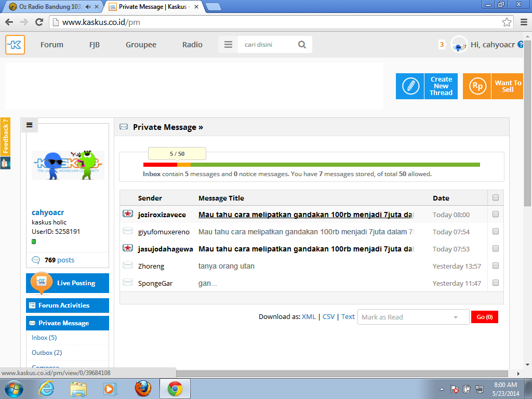
Task: Open Windows Media Player from the taskbar
Action: (x=110, y=389)
